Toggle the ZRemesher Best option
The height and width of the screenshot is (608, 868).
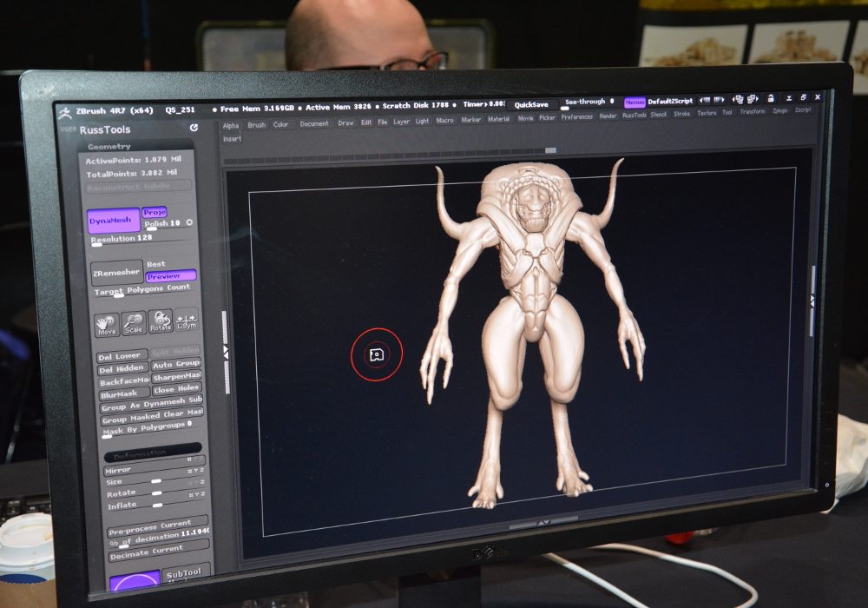156,264
